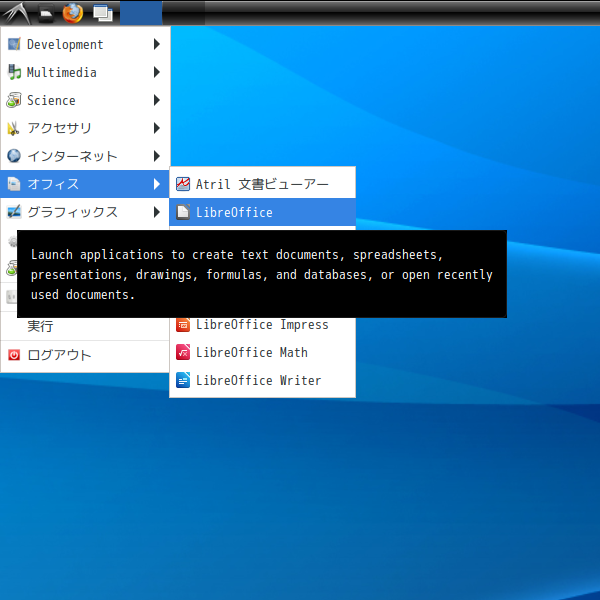
Task: Switch to the dark second desktop in pager
Action: click(183, 13)
